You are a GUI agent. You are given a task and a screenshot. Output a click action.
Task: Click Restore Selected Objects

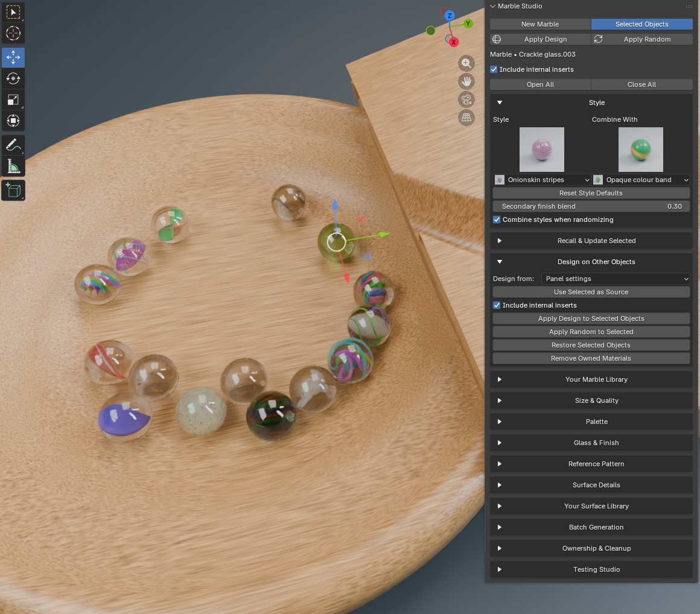click(x=591, y=345)
